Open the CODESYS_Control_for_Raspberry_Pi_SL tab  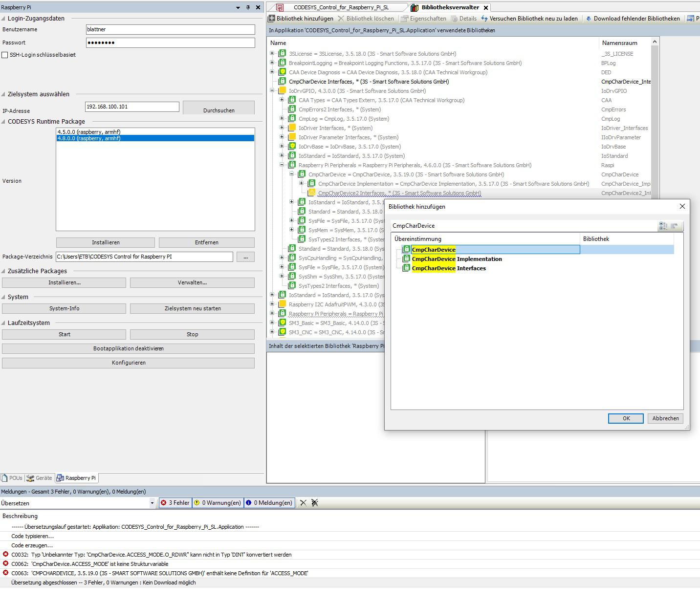342,7
